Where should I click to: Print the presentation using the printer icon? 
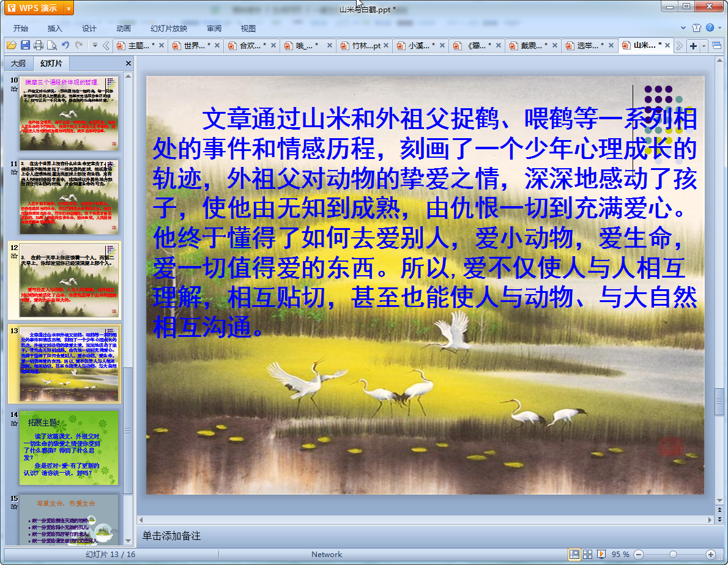coord(39,45)
